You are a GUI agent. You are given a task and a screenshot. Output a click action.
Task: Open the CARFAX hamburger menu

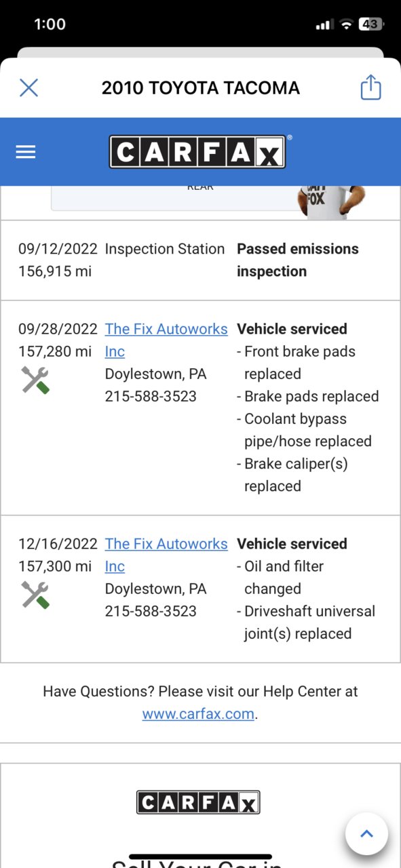pos(26,152)
